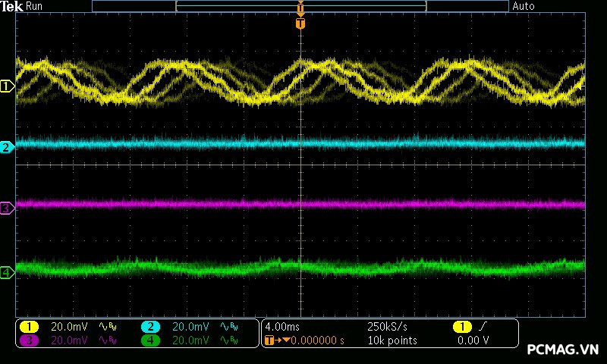Screen dimensions: 607x364
Task: Open the 4.00ms horizontal scale readout
Action: tap(281, 327)
